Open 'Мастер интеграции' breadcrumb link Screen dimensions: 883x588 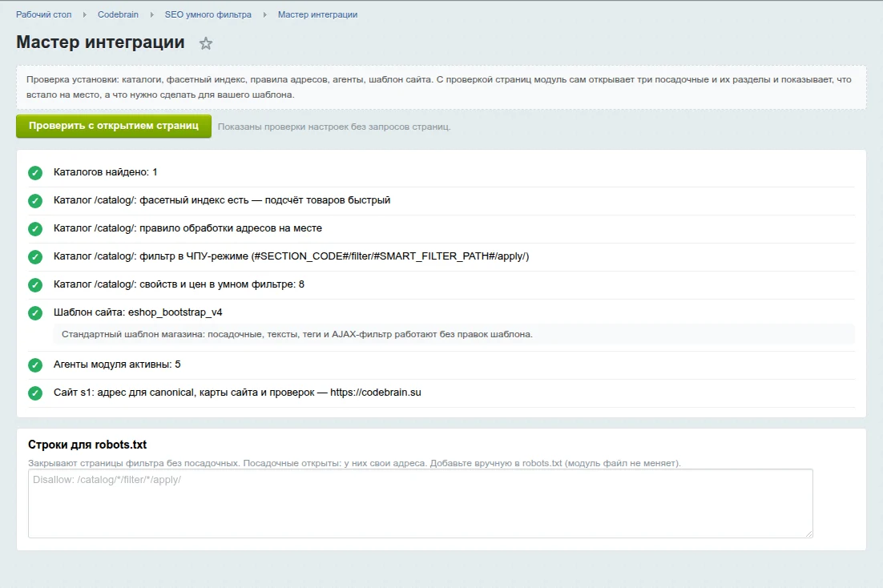point(317,14)
